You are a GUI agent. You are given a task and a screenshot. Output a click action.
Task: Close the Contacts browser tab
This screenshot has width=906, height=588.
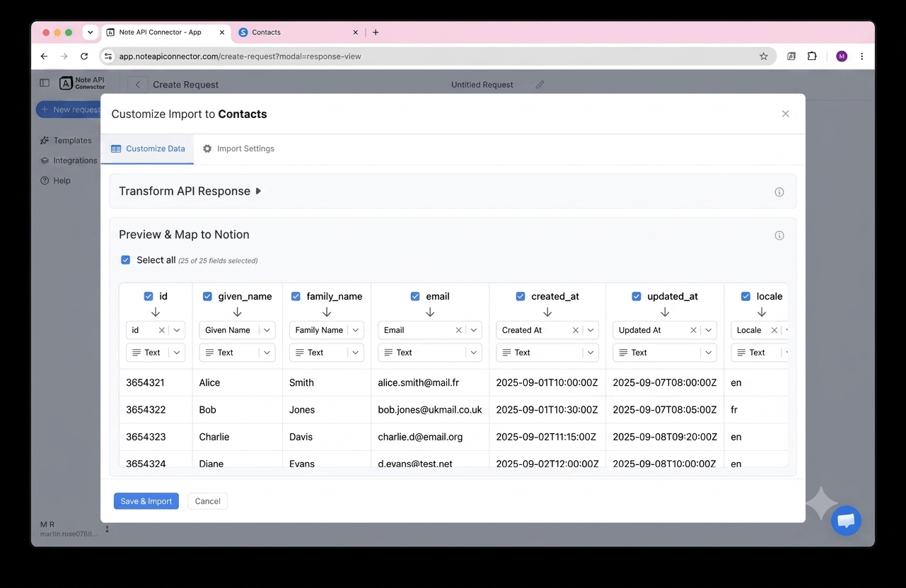click(x=355, y=33)
